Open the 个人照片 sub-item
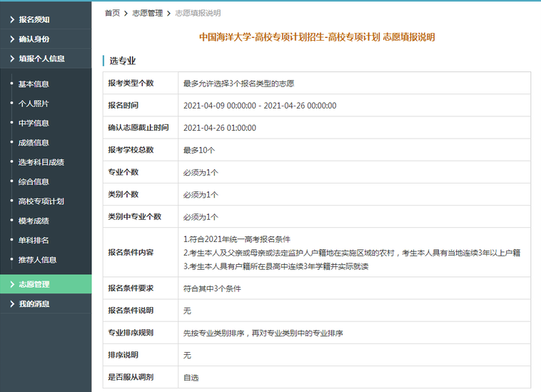The width and height of the screenshot is (541, 392). pyautogui.click(x=34, y=104)
